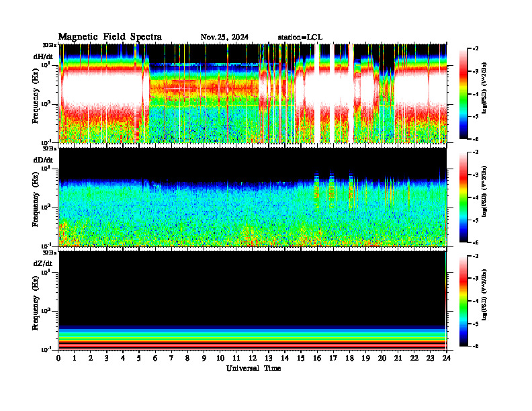Click the dH/dt spectrogram plot area

(253, 93)
